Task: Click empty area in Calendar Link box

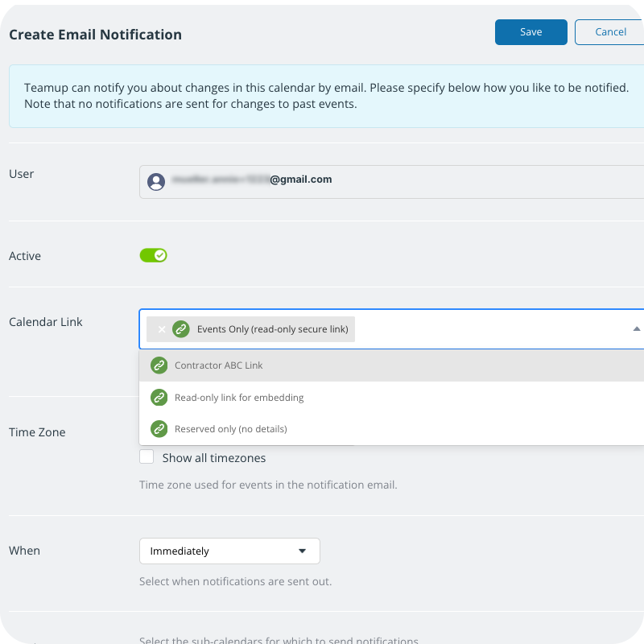Action: point(483,329)
